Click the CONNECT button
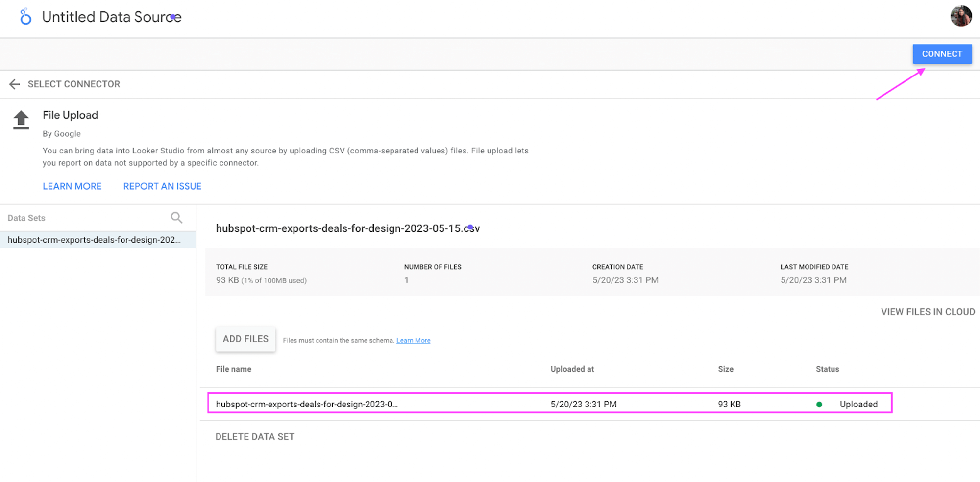Screen dimensions: 980x482 942,54
